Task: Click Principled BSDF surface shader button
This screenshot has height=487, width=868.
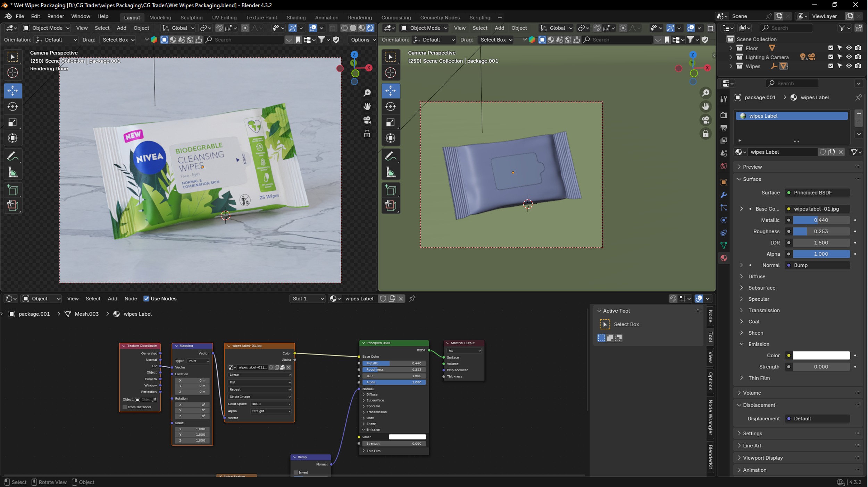Action: pos(817,193)
